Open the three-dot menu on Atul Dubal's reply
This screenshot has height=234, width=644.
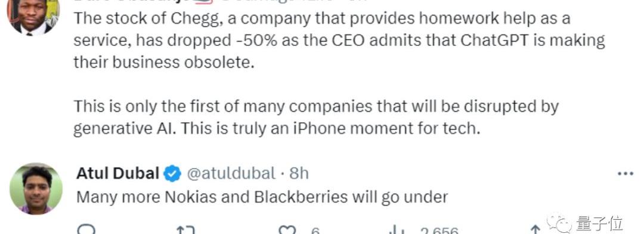coord(625,174)
